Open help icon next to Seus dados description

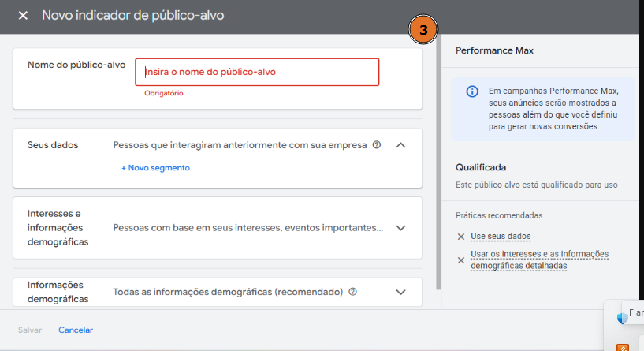(x=377, y=144)
